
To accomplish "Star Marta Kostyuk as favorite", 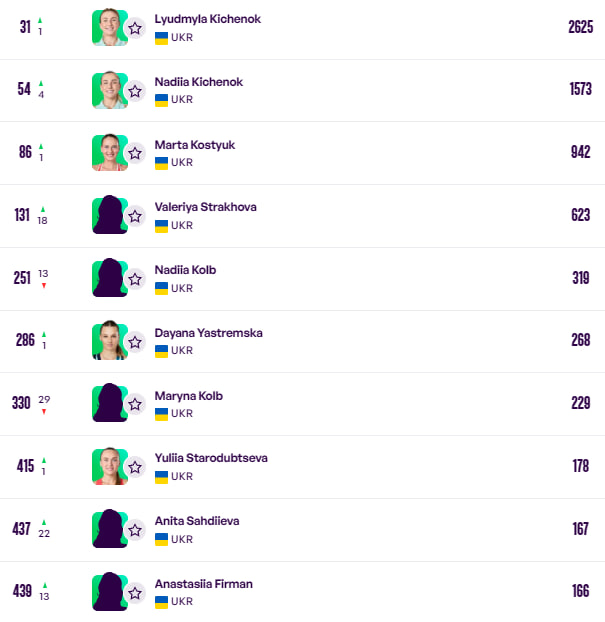I will click(135, 154).
